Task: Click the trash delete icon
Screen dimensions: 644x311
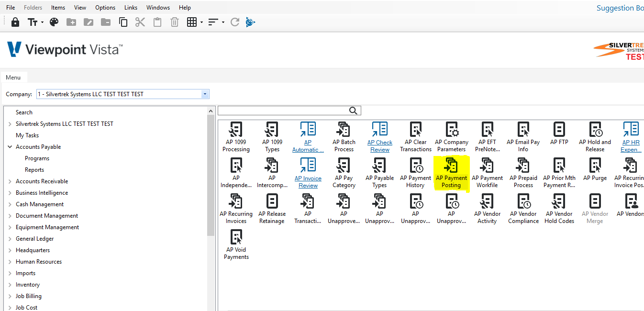Action: (x=175, y=22)
